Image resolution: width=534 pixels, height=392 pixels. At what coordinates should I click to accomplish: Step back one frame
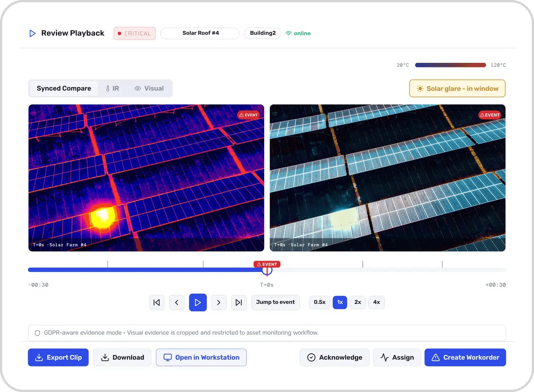coord(177,302)
